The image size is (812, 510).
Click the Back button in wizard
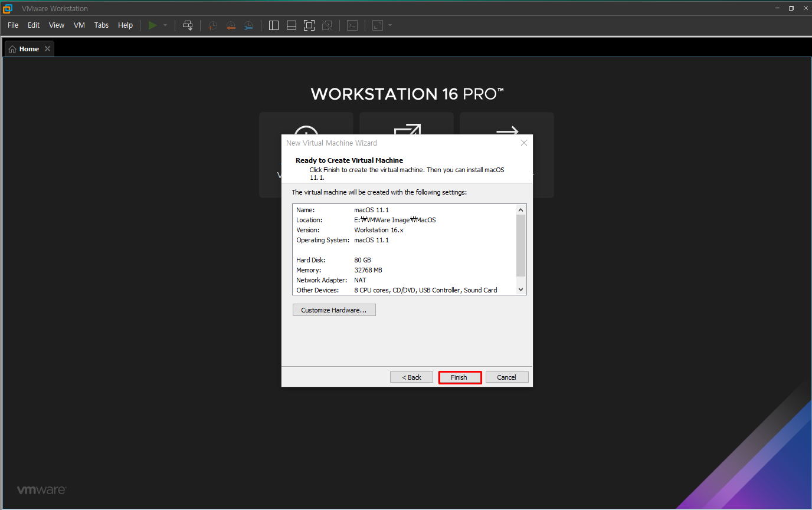click(412, 377)
